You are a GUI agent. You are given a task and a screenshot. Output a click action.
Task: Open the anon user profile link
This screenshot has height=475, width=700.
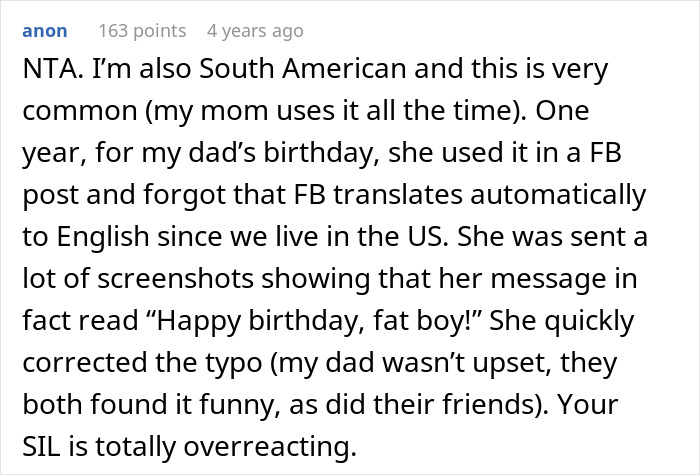click(x=45, y=31)
